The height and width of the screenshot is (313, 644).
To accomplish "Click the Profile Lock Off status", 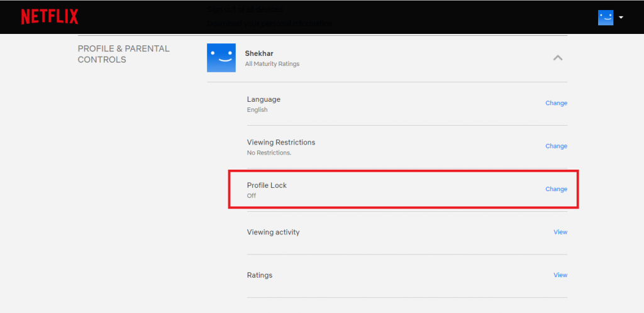I will pos(252,196).
